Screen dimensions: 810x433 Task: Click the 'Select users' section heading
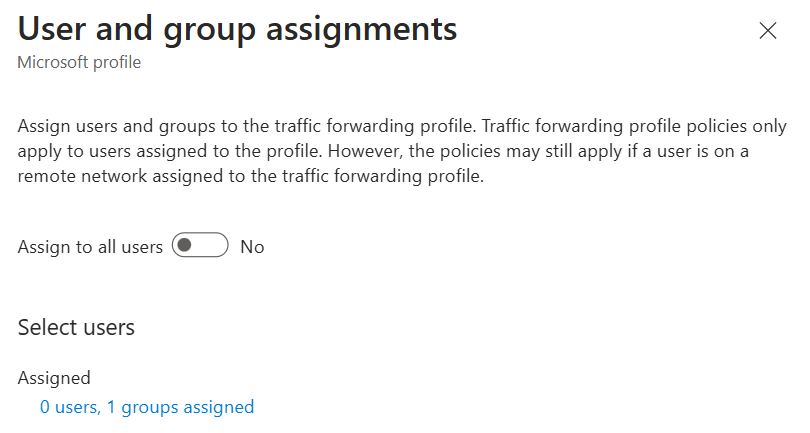76,327
